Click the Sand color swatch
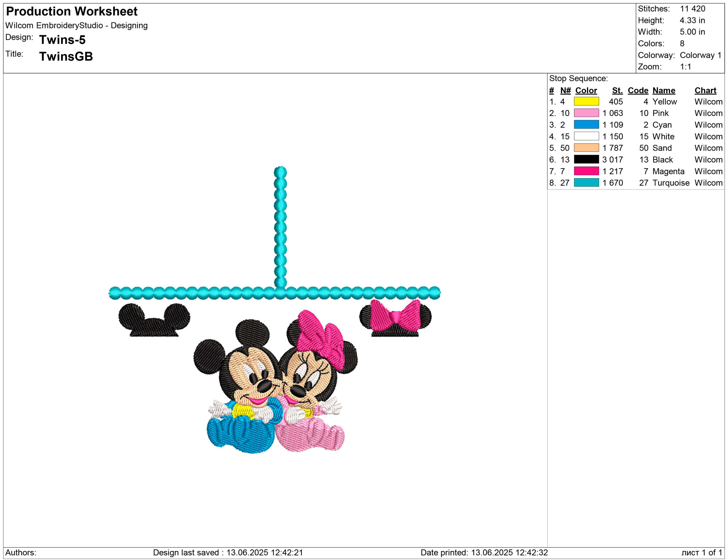This screenshot has height=560, width=728. click(x=586, y=148)
